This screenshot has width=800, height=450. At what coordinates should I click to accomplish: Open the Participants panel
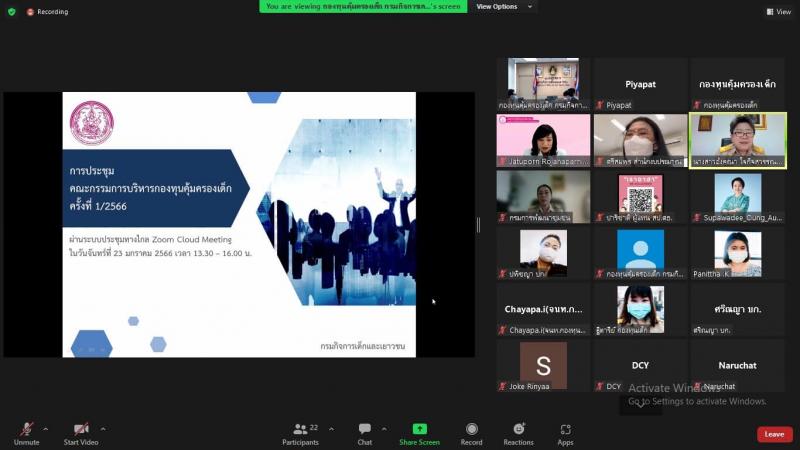(301, 434)
